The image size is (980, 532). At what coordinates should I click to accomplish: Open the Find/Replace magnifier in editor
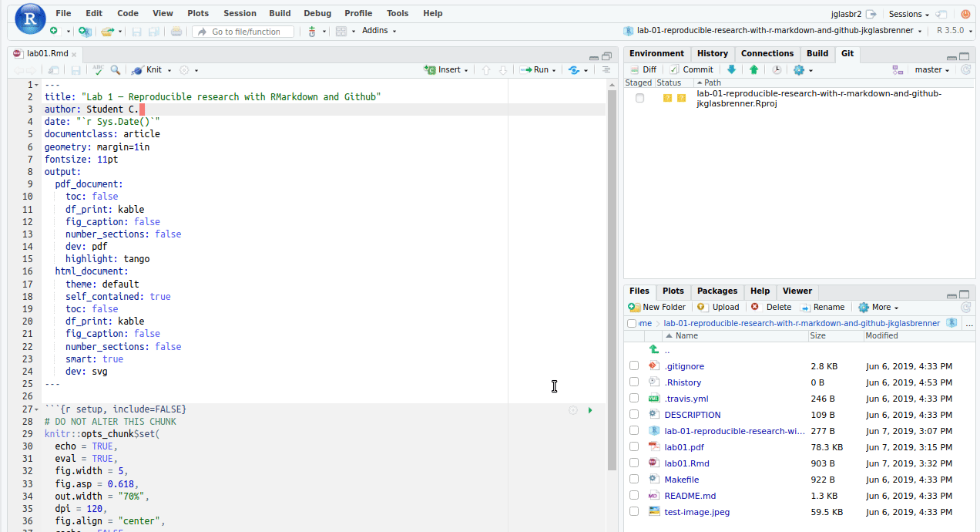[x=116, y=69]
